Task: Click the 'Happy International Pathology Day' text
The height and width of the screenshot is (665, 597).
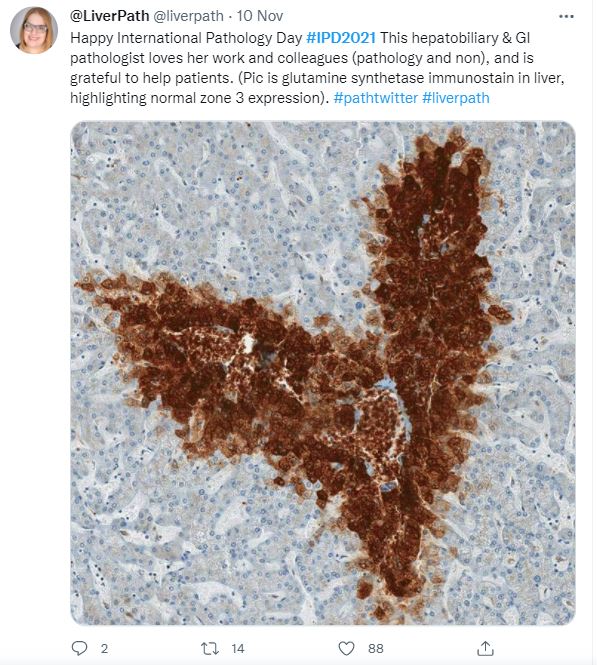Action: click(x=186, y=38)
